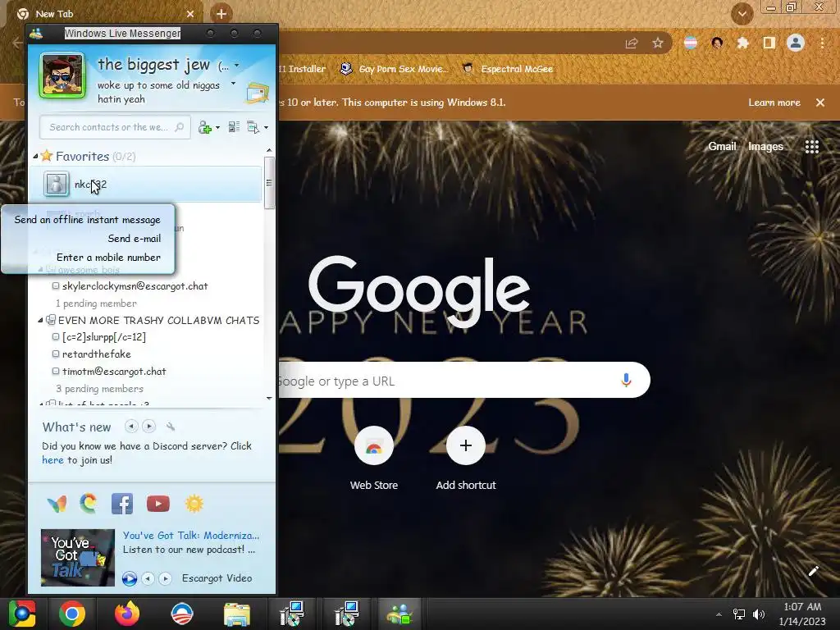Click the '1 pending member' text
Screen dimensions: 840x630
click(96, 304)
